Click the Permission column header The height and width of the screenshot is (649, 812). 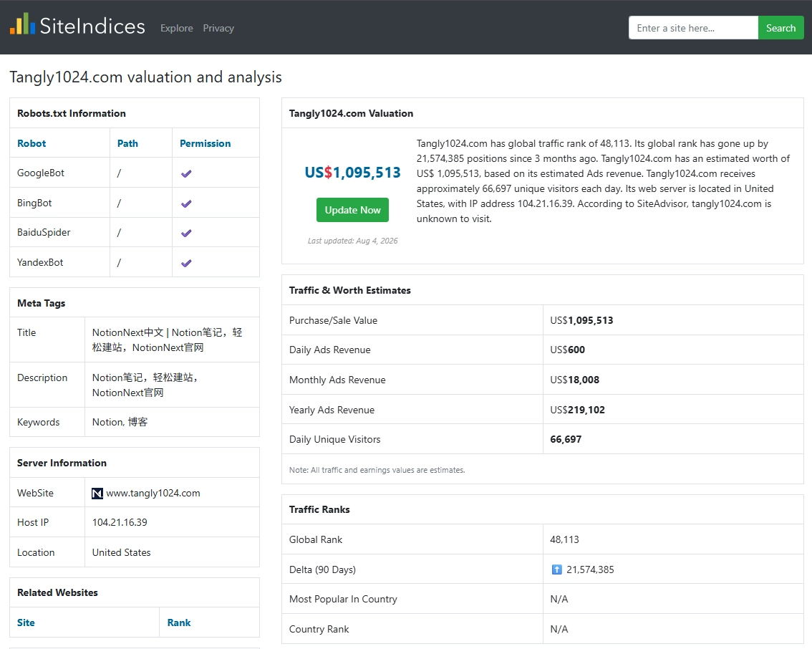[x=206, y=143]
